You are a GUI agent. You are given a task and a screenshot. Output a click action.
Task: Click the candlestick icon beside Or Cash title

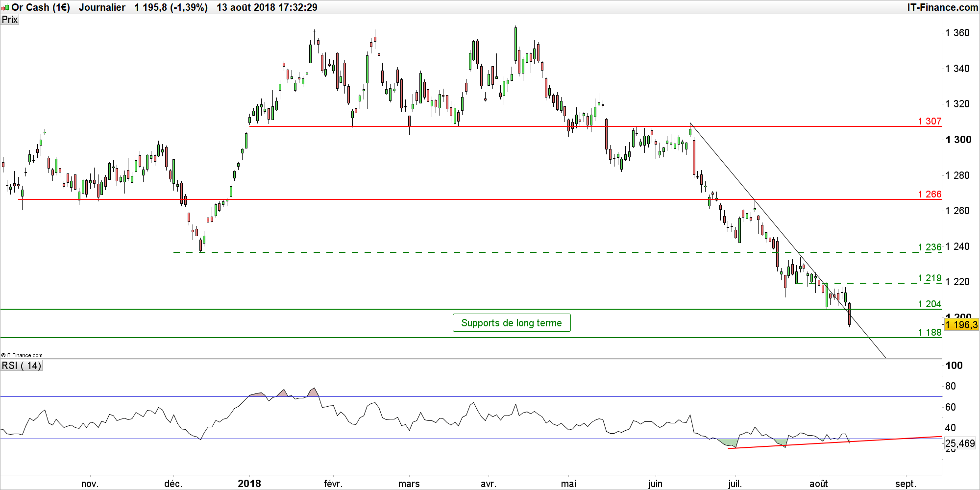(x=5, y=7)
